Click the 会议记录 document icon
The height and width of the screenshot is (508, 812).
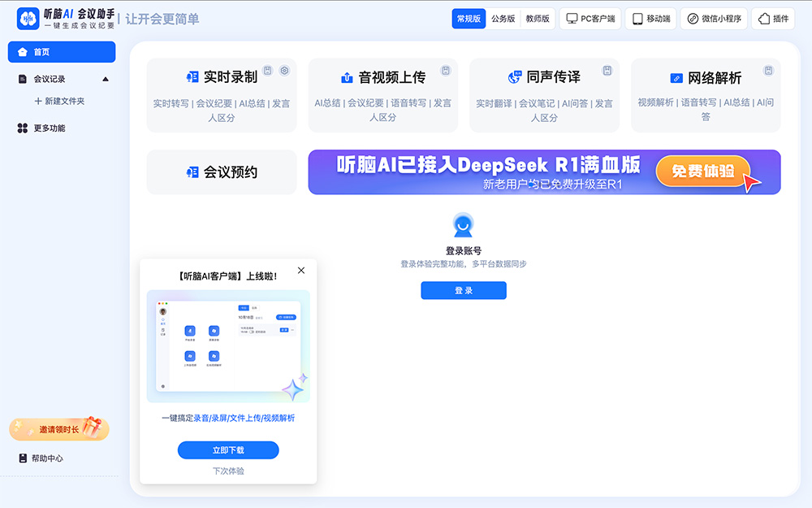click(x=22, y=80)
